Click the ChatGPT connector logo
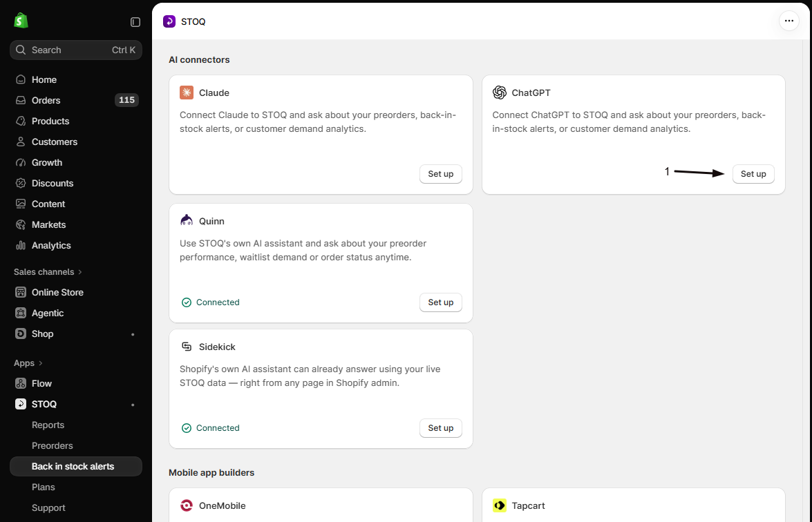The height and width of the screenshot is (522, 812). pyautogui.click(x=499, y=93)
